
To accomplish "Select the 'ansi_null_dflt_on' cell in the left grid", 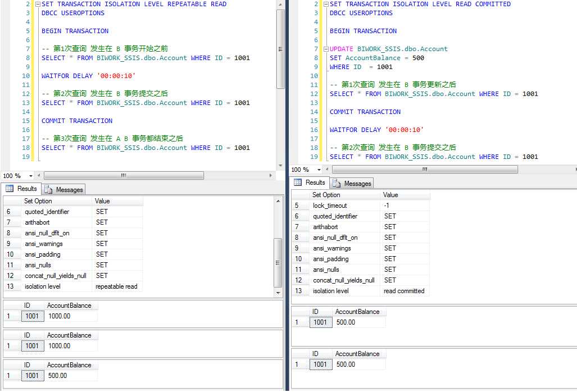I will [x=56, y=233].
